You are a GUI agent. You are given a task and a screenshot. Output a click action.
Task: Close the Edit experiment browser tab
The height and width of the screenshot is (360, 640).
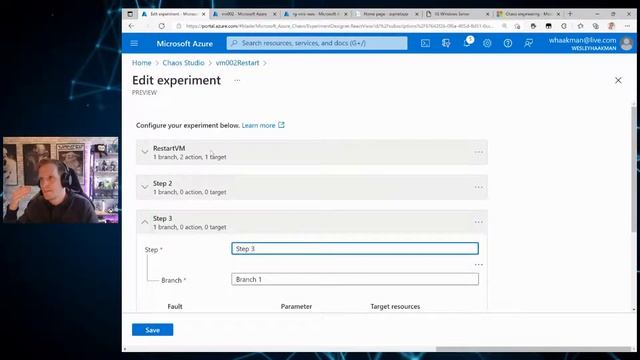point(204,14)
